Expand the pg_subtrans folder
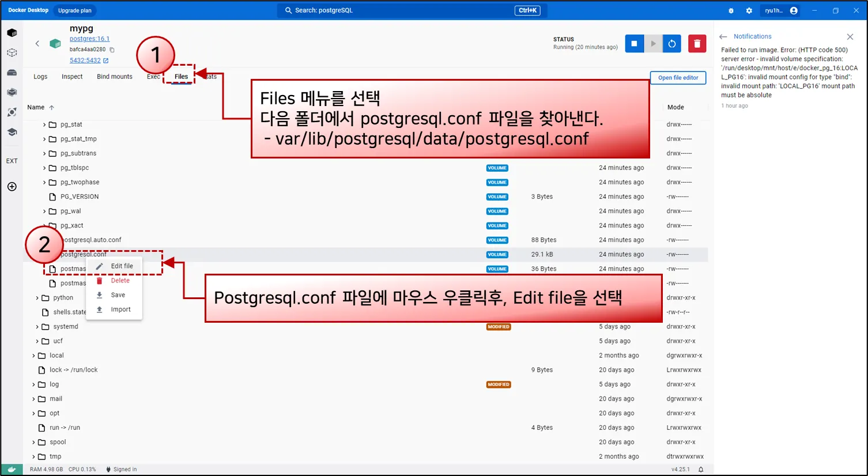The image size is (868, 476). 44,153
